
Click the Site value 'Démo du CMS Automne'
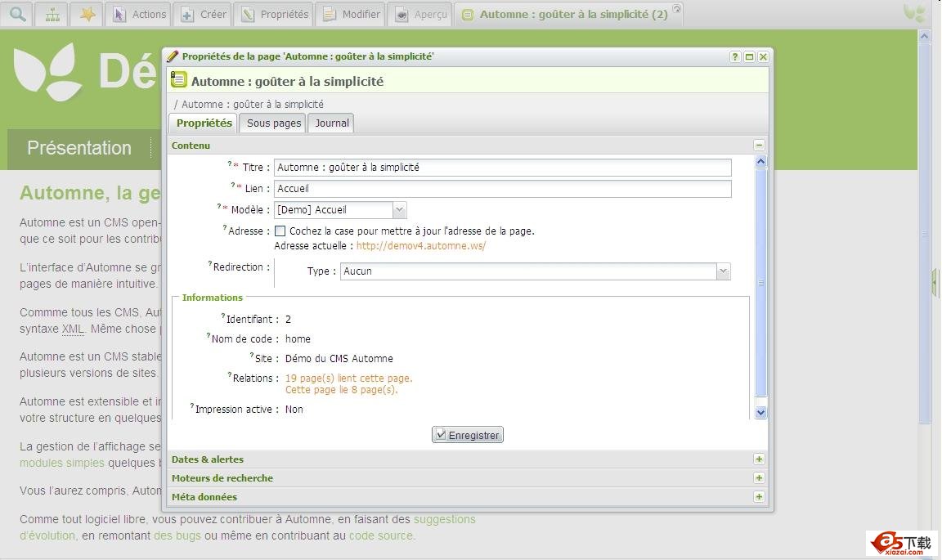click(339, 359)
